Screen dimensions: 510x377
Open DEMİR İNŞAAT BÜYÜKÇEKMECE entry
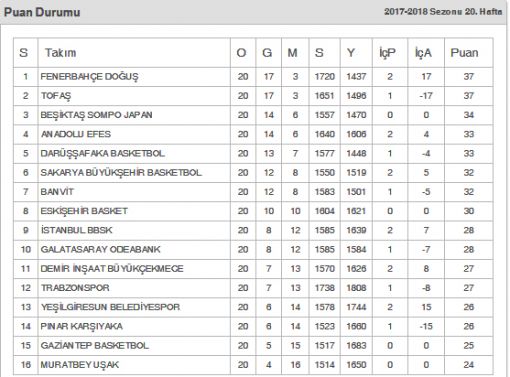112,269
